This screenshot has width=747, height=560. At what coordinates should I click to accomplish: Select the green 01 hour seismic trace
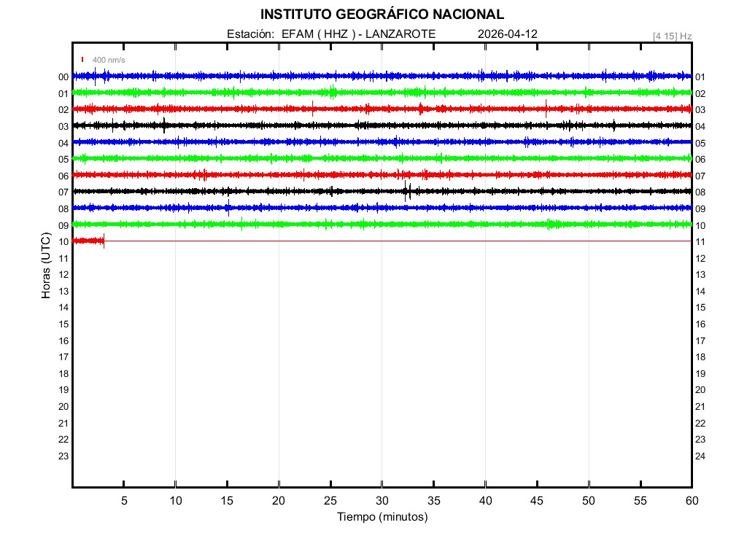click(x=382, y=93)
